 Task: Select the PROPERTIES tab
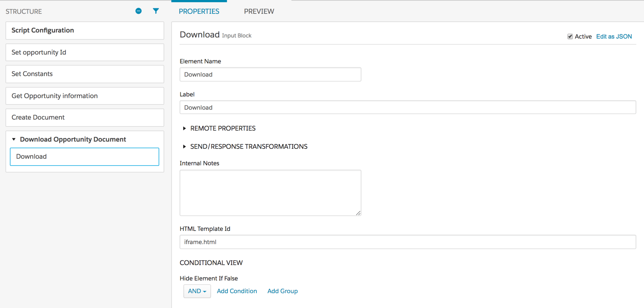click(x=199, y=11)
